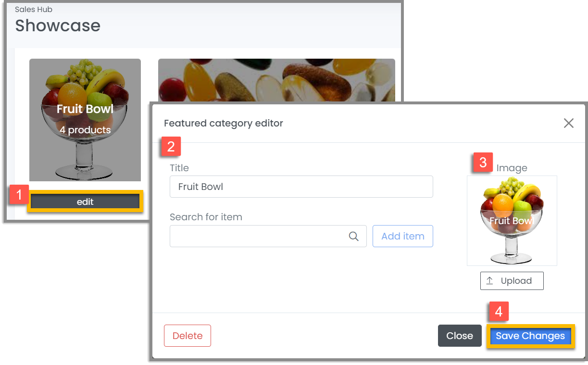Click inside the Title text field
The height and width of the screenshot is (365, 588).
tap(301, 187)
